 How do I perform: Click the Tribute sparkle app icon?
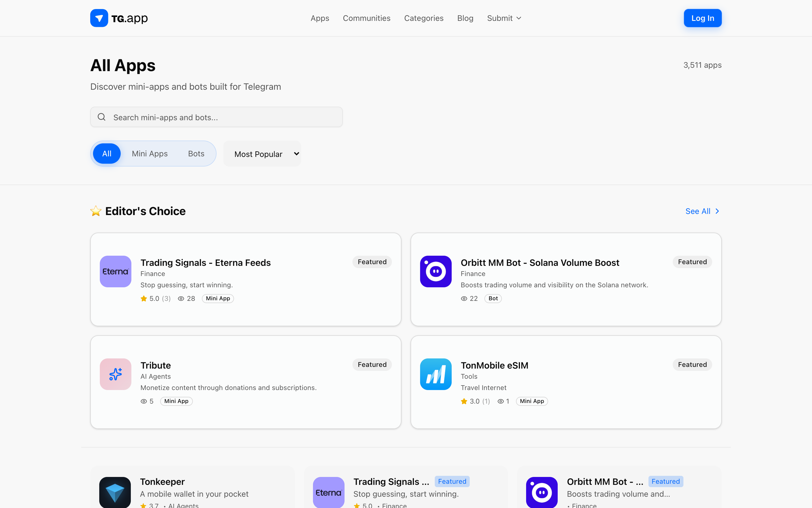115,374
